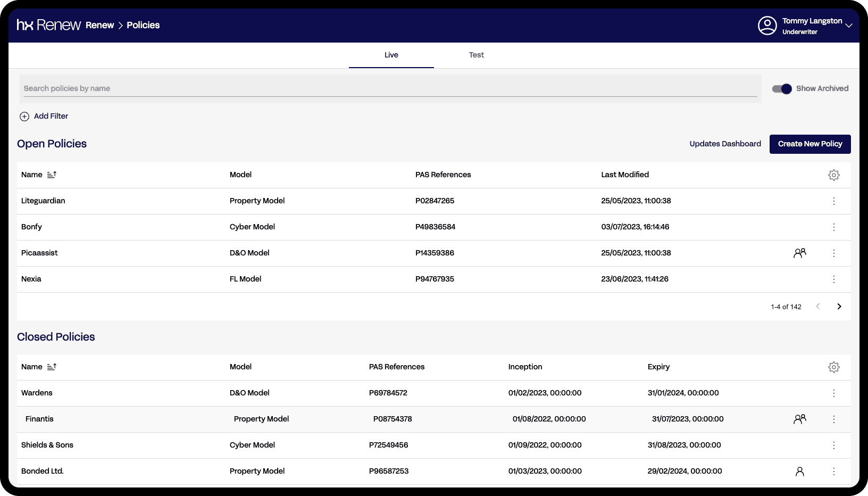Click PAS reference P94767935
Viewport: 868px width, 496px height.
coord(435,279)
